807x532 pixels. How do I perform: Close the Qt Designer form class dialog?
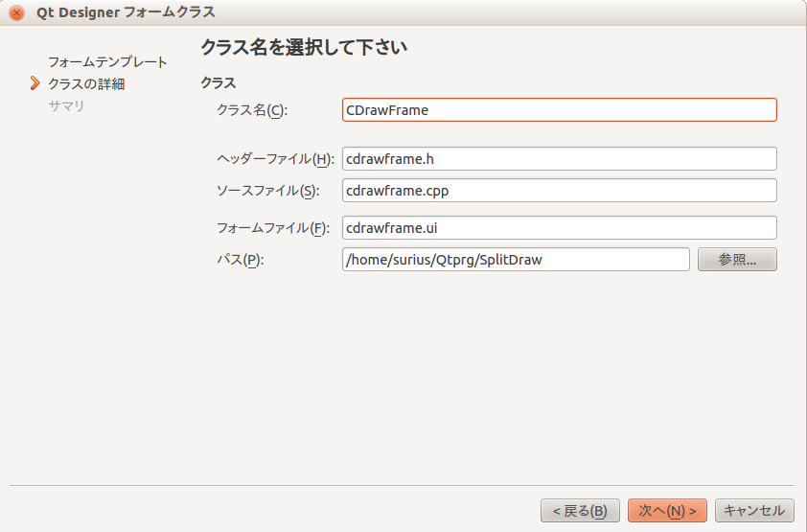click(x=16, y=12)
